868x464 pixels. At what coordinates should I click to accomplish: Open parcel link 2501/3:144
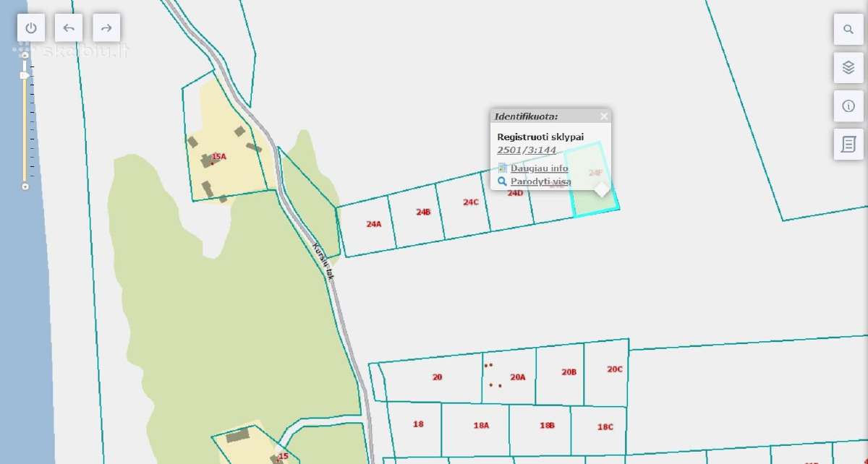[x=527, y=150]
